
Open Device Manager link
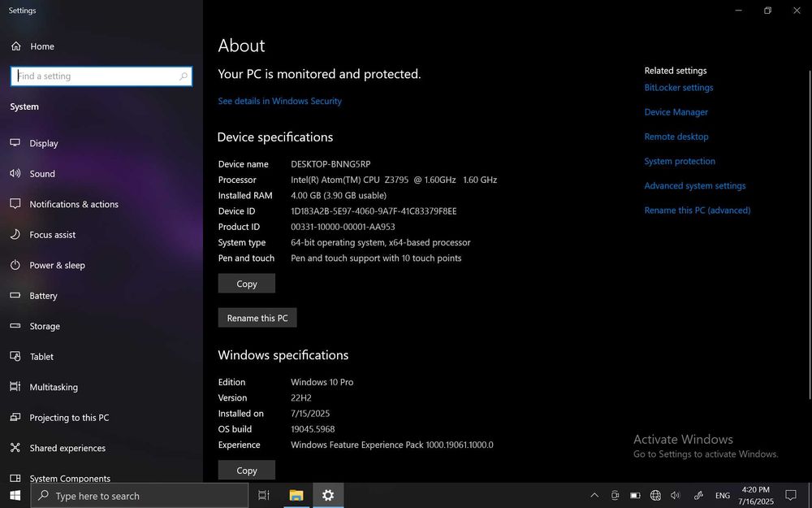point(676,112)
